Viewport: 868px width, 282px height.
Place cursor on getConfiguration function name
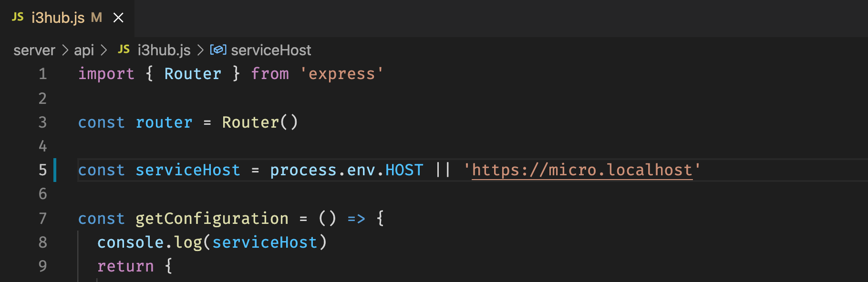tap(212, 218)
